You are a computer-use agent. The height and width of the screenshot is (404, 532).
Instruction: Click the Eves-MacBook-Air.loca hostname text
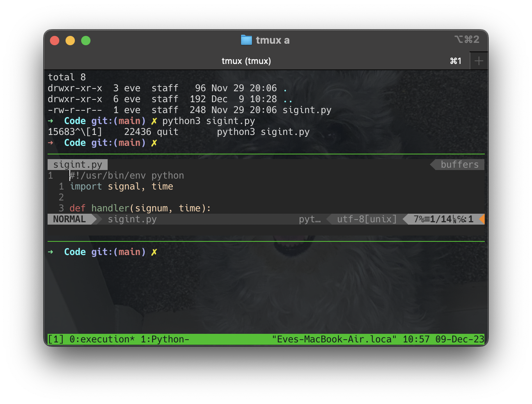(333, 339)
